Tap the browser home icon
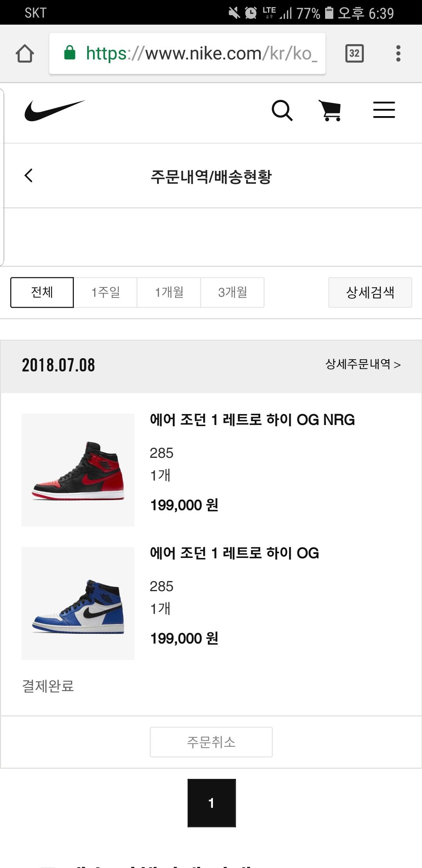The height and width of the screenshot is (868, 422). tap(25, 54)
